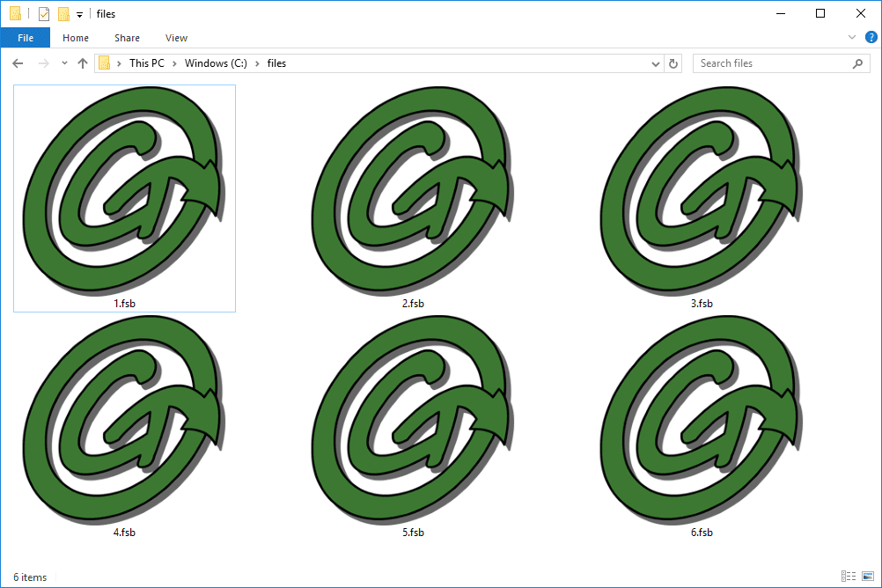Go up one folder level
Screen dimensions: 882x588
tap(83, 63)
